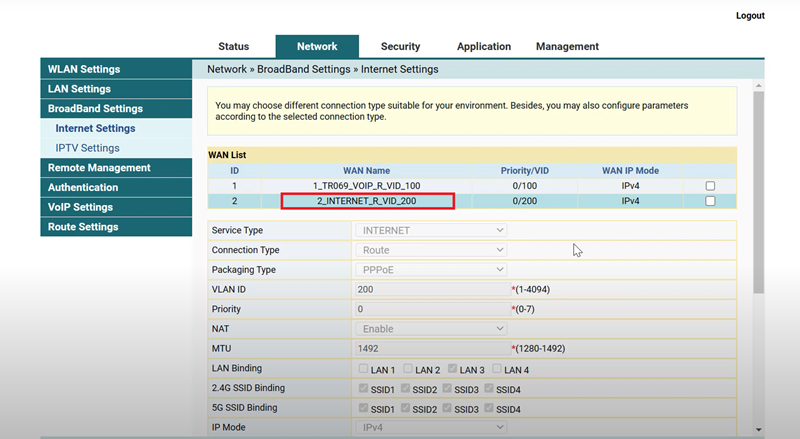The height and width of the screenshot is (439, 800).
Task: Open the Connection Type dropdown
Action: coord(431,250)
